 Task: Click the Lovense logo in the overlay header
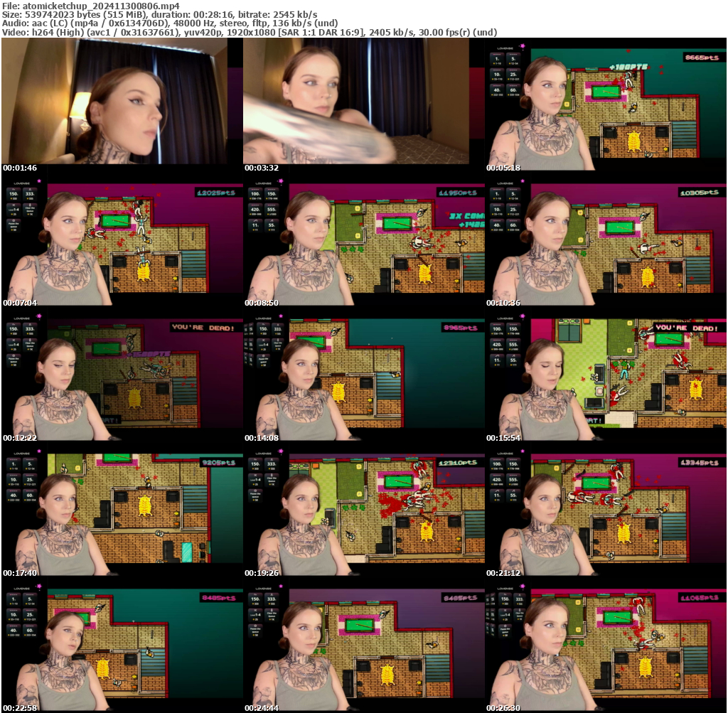pyautogui.click(x=22, y=183)
